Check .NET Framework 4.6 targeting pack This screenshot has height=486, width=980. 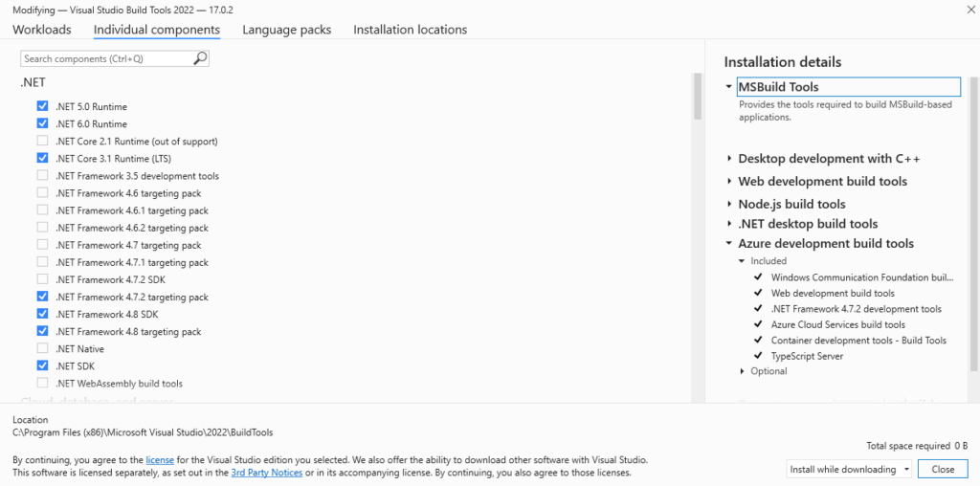point(42,193)
